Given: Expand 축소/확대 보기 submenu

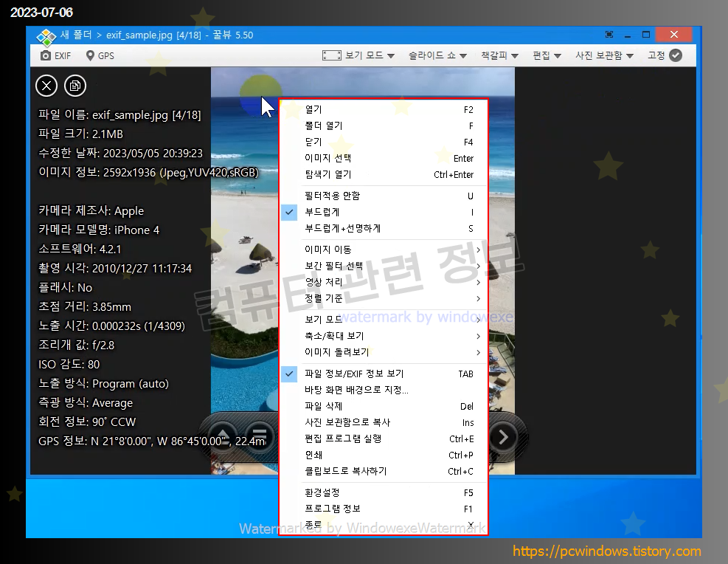Looking at the screenshot, I should point(384,337).
